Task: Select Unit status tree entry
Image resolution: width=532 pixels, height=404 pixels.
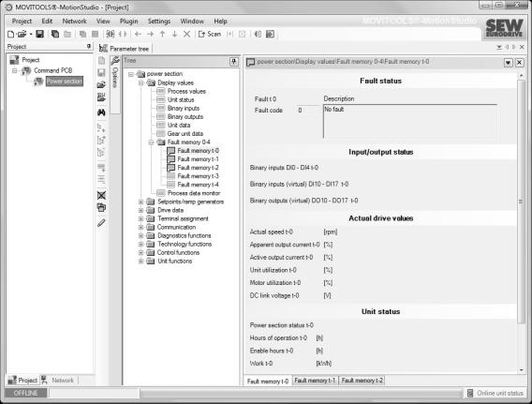Action: [181, 99]
